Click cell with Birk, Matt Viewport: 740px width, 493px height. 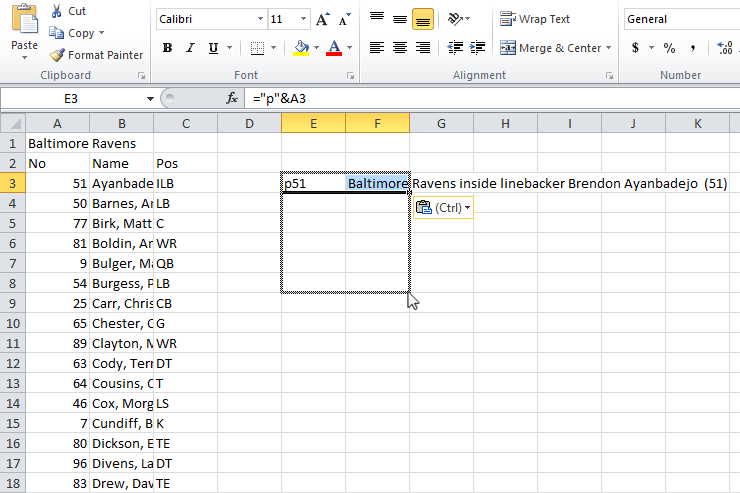[x=121, y=223]
